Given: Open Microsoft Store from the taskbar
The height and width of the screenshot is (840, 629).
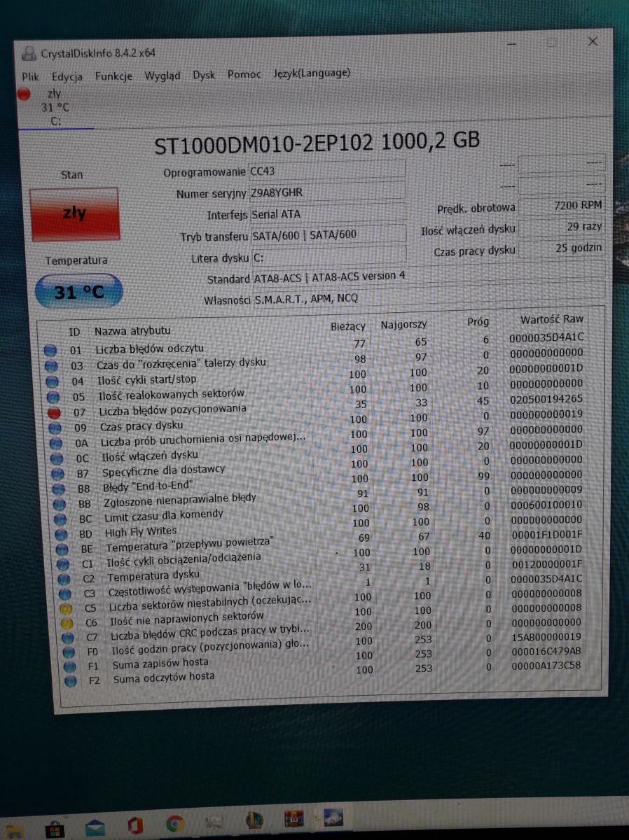Looking at the screenshot, I should pos(54,828).
